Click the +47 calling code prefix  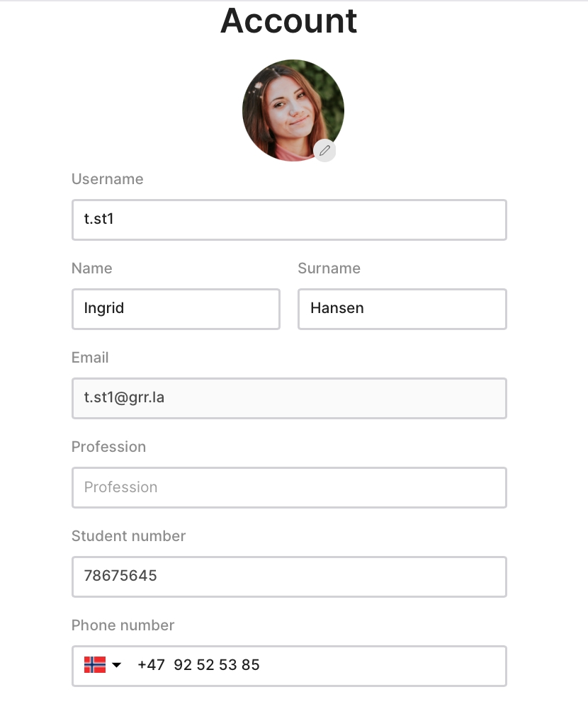tap(151, 664)
